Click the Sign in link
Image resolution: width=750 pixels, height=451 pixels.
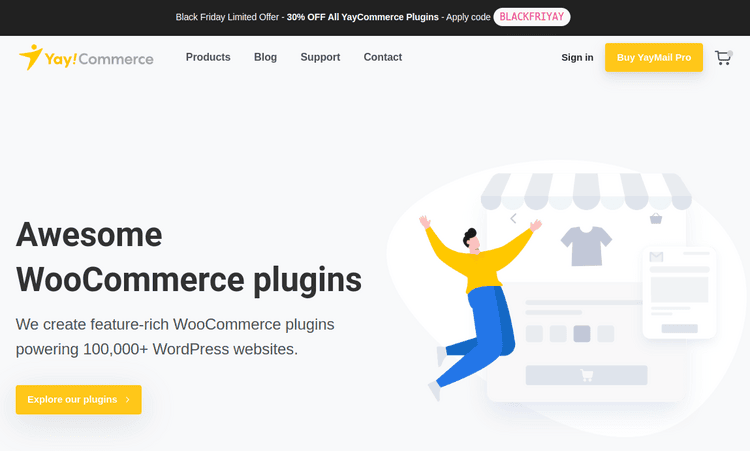[577, 58]
